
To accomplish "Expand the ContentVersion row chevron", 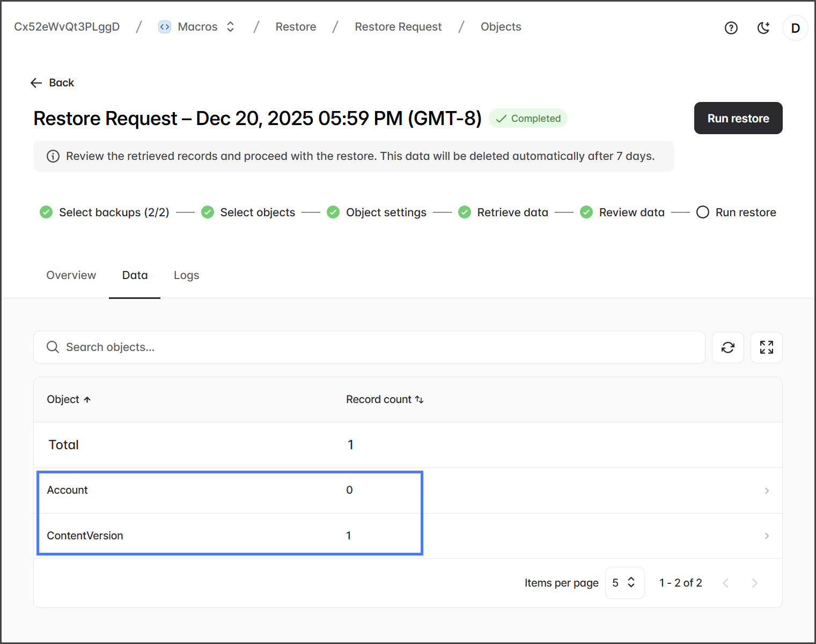I will tap(767, 536).
